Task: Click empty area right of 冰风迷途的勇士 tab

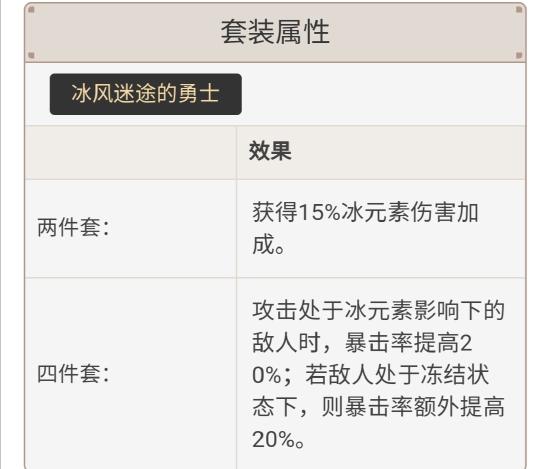Action: (x=382, y=94)
